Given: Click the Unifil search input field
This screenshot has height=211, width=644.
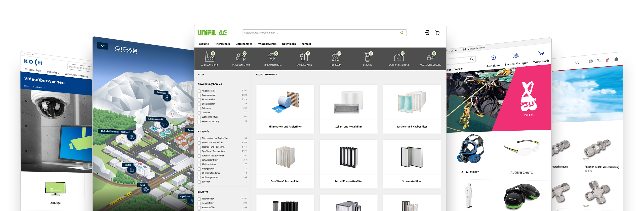Looking at the screenshot, I should pyautogui.click(x=324, y=33).
